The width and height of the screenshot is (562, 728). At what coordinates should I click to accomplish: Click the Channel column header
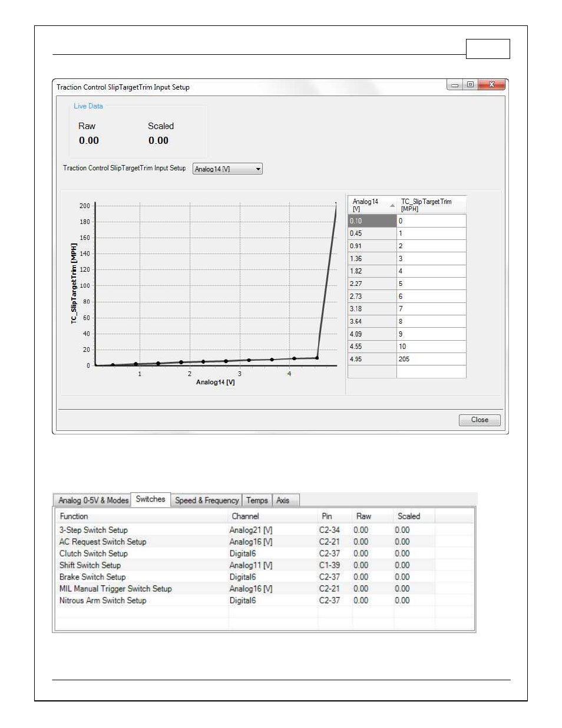tap(273, 516)
